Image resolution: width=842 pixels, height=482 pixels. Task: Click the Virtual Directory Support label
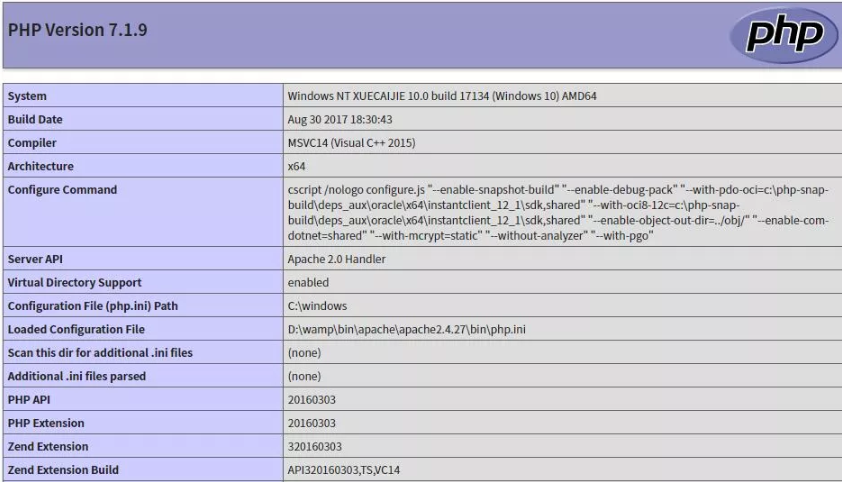click(75, 282)
